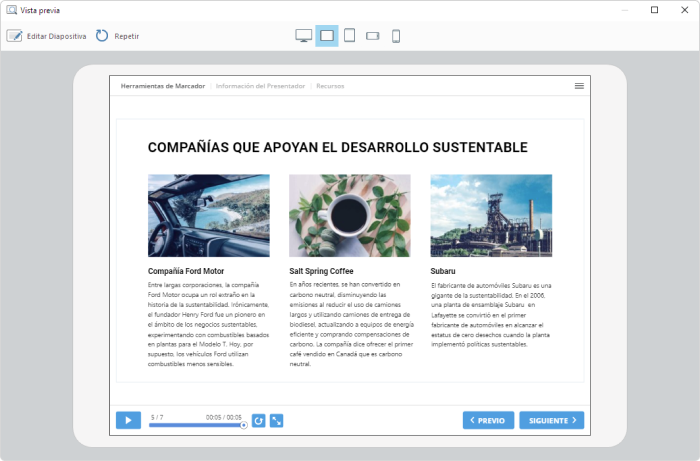Click the slide title COMPAÑÍAS QUE APOYAN
The height and width of the screenshot is (461, 700).
[x=338, y=147]
